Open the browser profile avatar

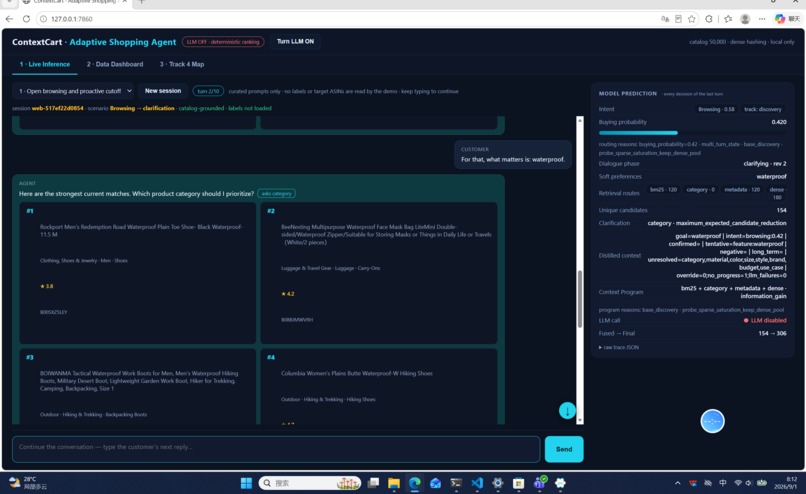[x=745, y=19]
